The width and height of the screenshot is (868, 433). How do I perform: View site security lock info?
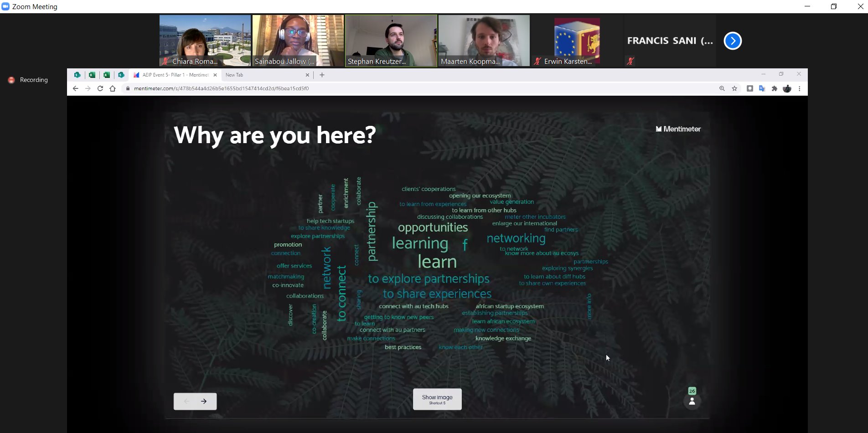click(128, 88)
